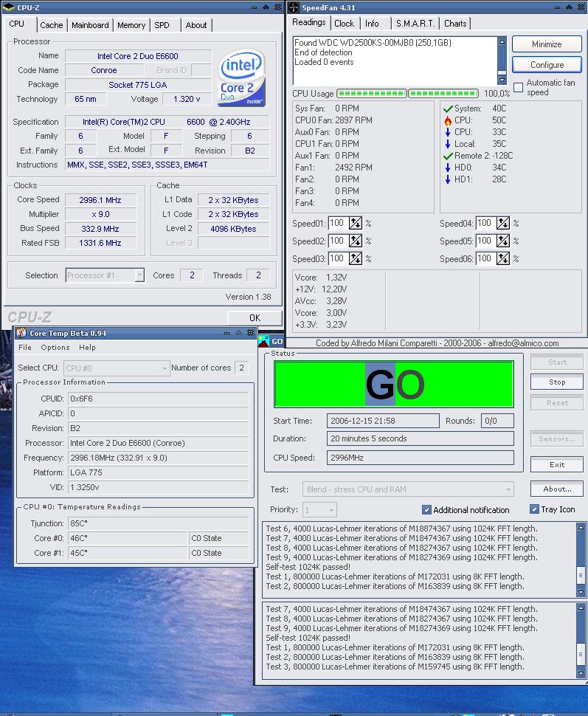The height and width of the screenshot is (716, 588).
Task: Click the SpeedFan CPU Usage right bar
Action: click(443, 94)
